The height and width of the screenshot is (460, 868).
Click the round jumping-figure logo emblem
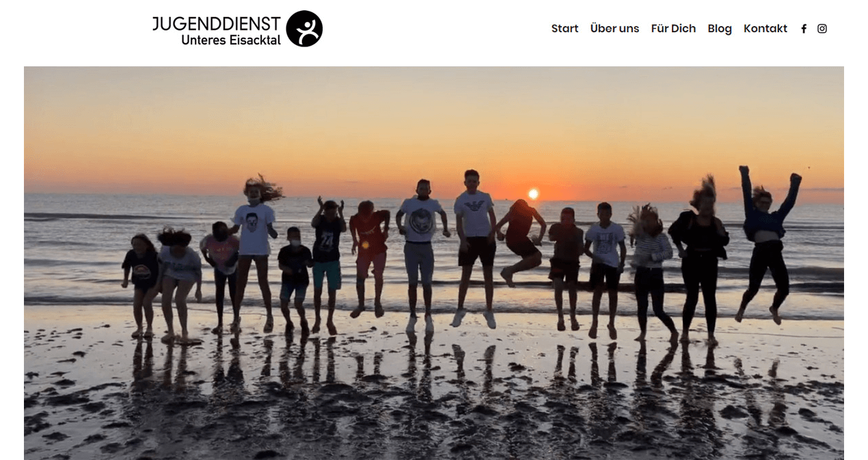(x=304, y=29)
